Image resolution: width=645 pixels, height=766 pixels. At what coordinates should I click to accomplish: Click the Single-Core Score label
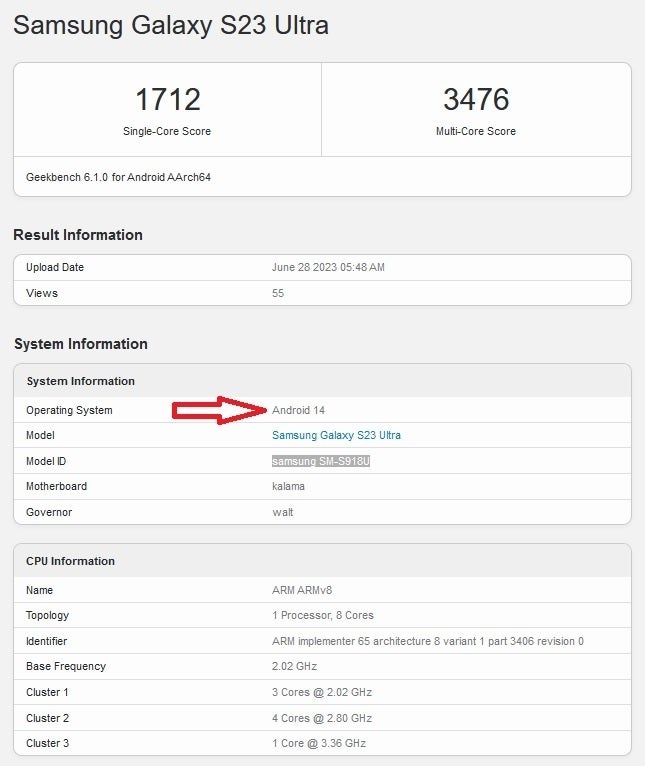coord(167,131)
